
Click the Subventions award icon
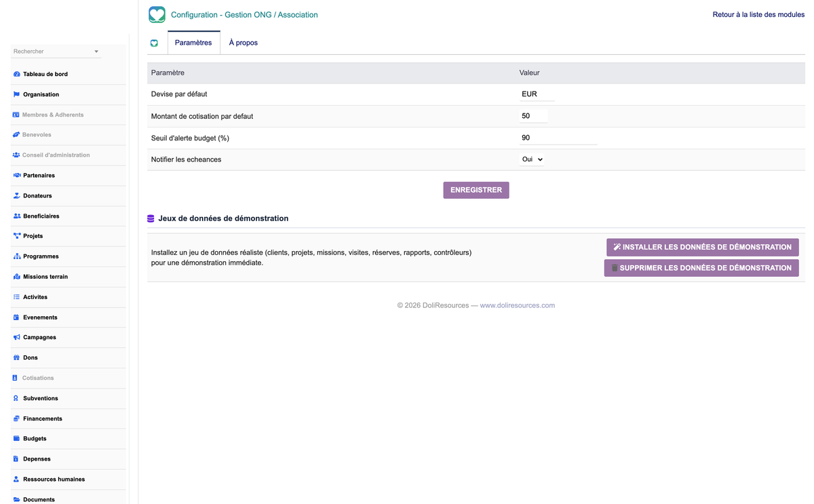coord(16,398)
